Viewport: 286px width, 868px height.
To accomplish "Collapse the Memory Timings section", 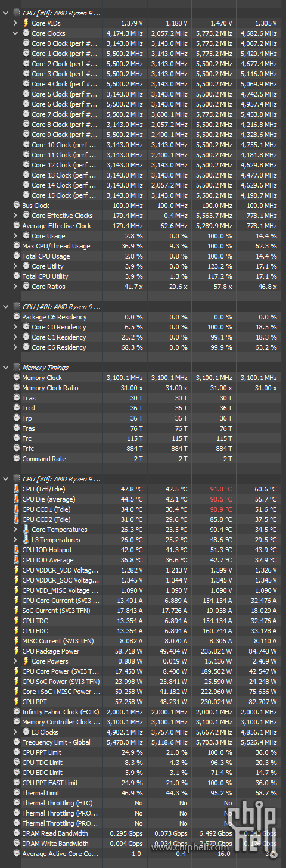I will pos(6,368).
